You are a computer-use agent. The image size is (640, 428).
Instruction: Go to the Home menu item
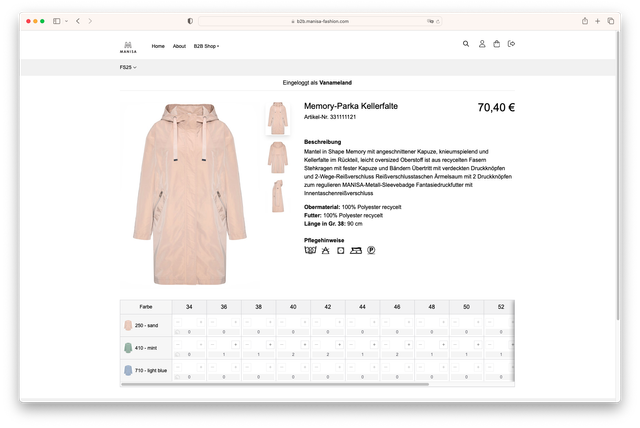(x=158, y=46)
